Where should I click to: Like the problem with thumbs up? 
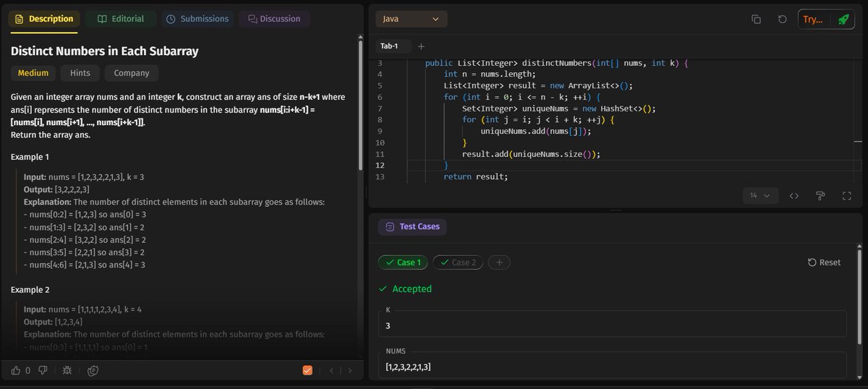[16, 370]
